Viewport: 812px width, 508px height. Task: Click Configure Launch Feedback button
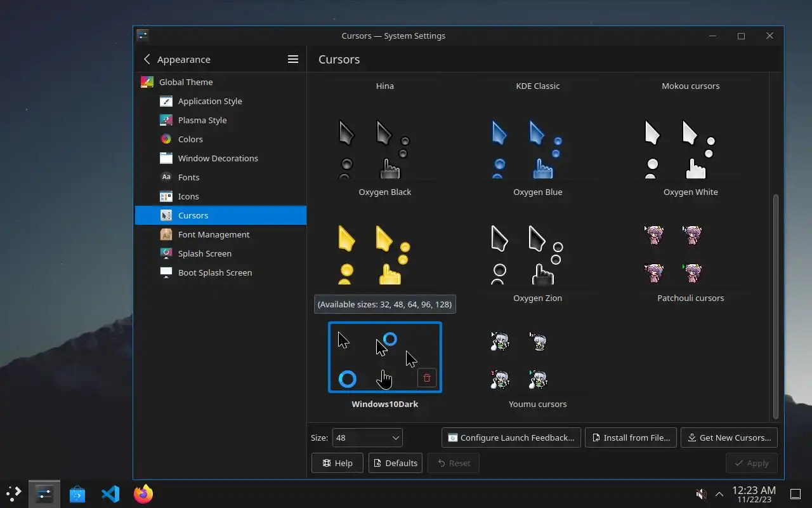coord(511,438)
